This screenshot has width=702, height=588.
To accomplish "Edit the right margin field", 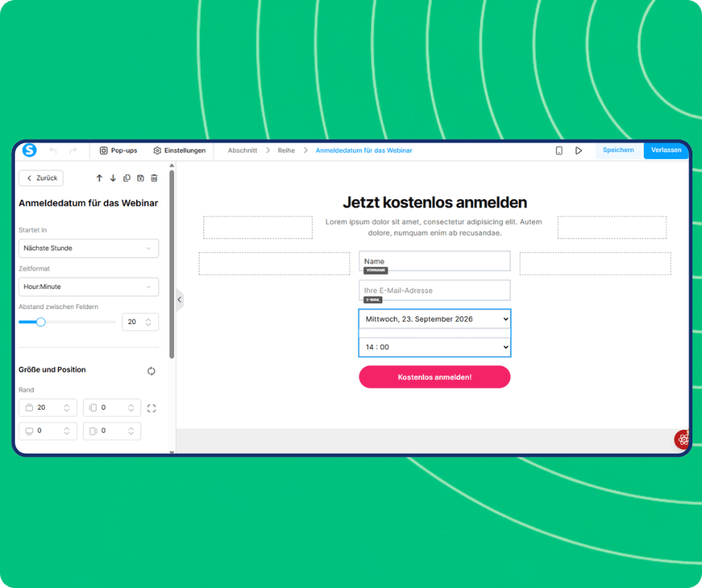I will click(x=112, y=431).
